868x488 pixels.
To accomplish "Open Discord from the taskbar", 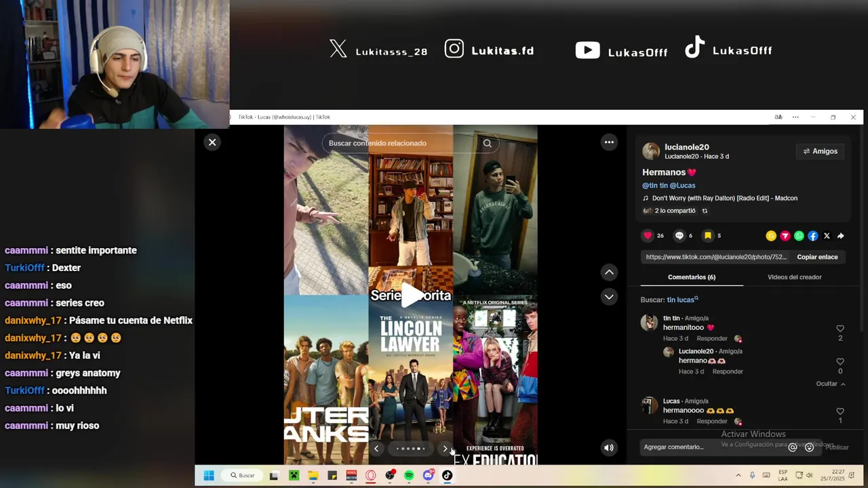I will tap(428, 476).
